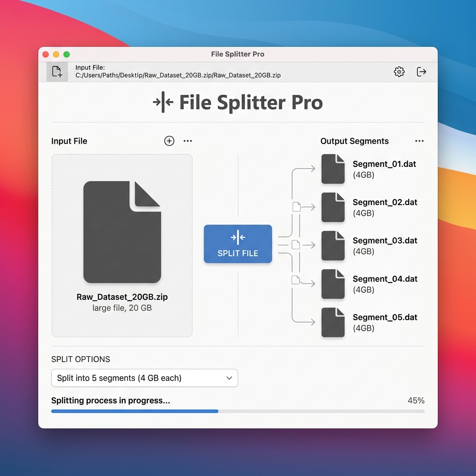Select Segment_02.dat file icon
This screenshot has width=476, height=476.
pos(333,207)
